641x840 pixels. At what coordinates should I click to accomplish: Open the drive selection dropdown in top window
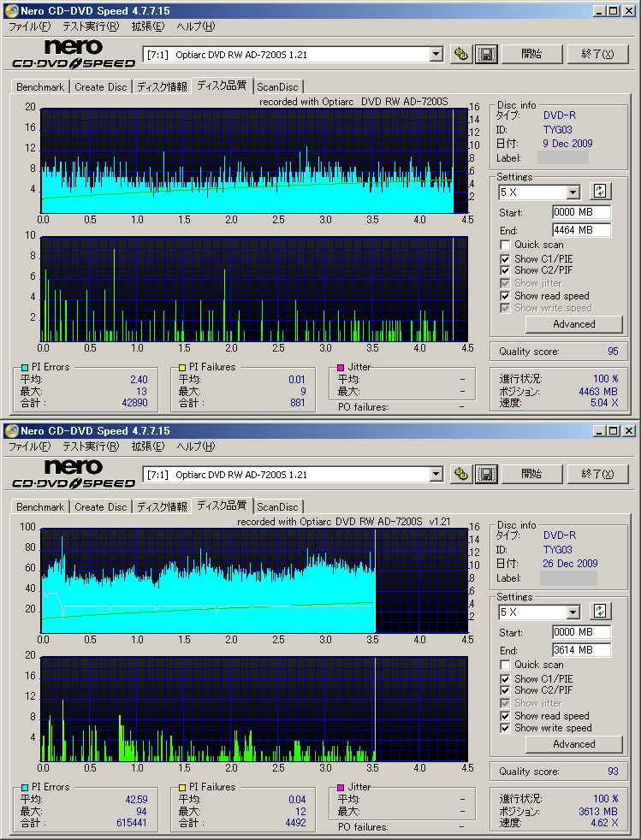pyautogui.click(x=436, y=54)
